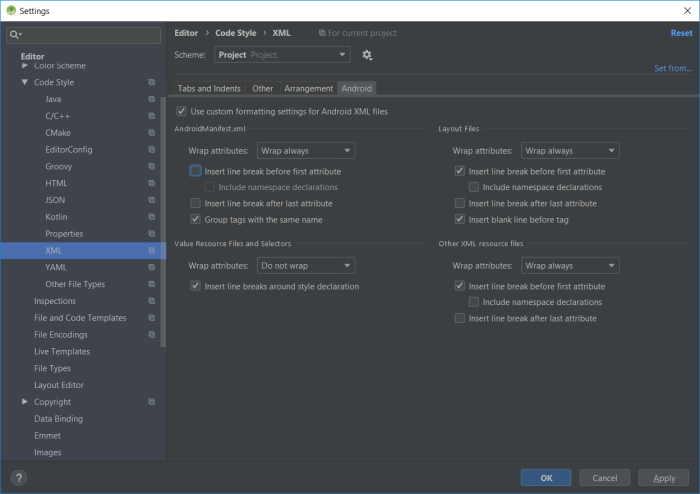Viewport: 700px width, 494px height.
Task: Click the help question mark icon
Action: [x=19, y=478]
